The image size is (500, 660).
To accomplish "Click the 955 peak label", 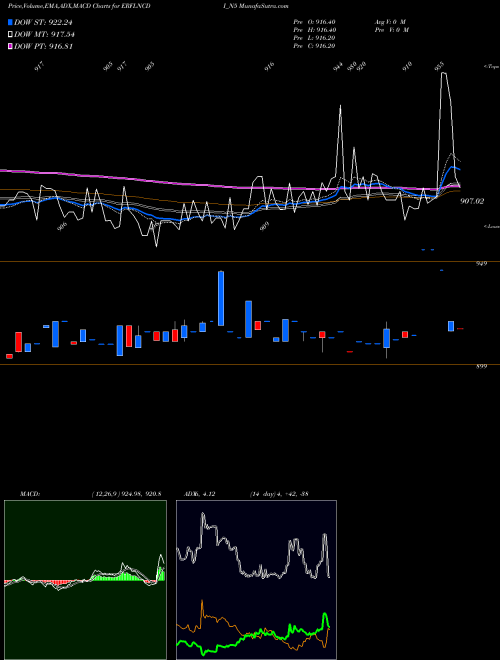I will tap(439, 66).
